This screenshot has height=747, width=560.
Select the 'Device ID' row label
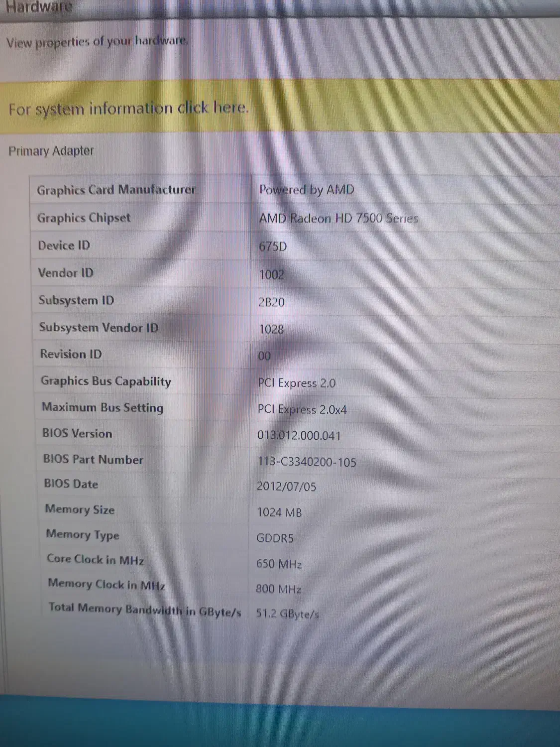coord(64,246)
